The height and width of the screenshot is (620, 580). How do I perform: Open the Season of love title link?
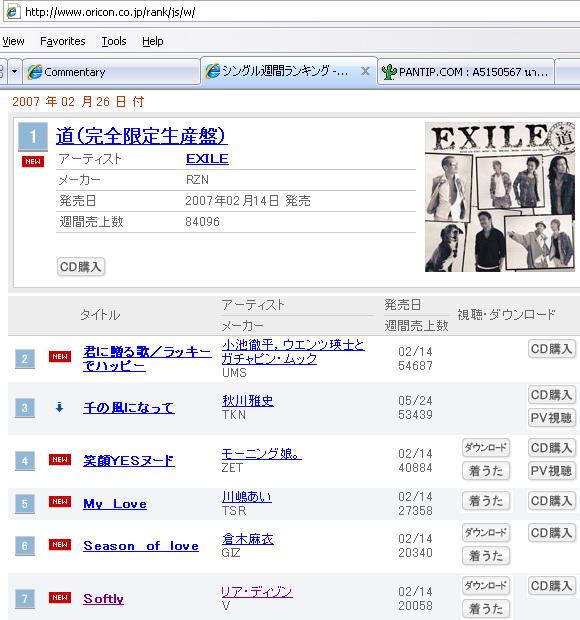(141, 546)
